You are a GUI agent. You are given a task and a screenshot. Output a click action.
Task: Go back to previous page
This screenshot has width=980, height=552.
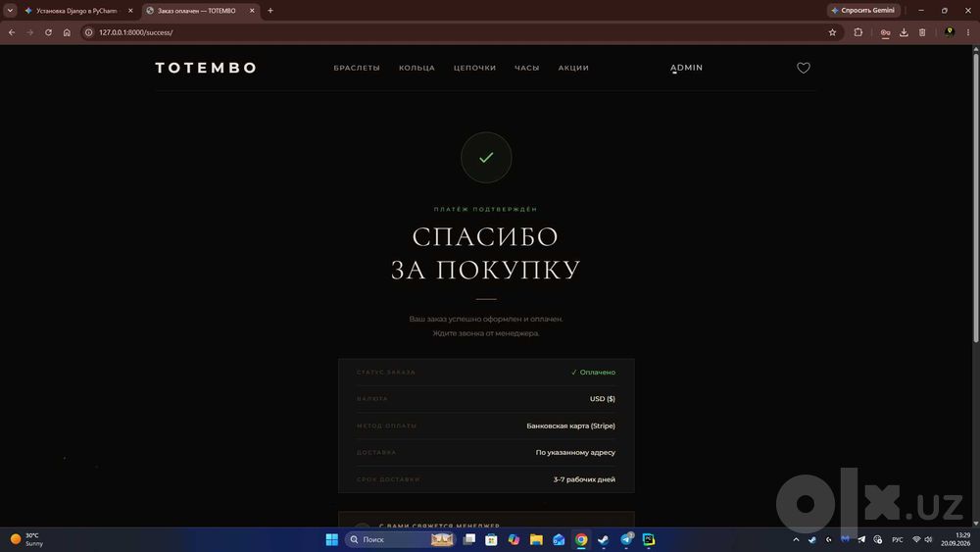[x=12, y=32]
